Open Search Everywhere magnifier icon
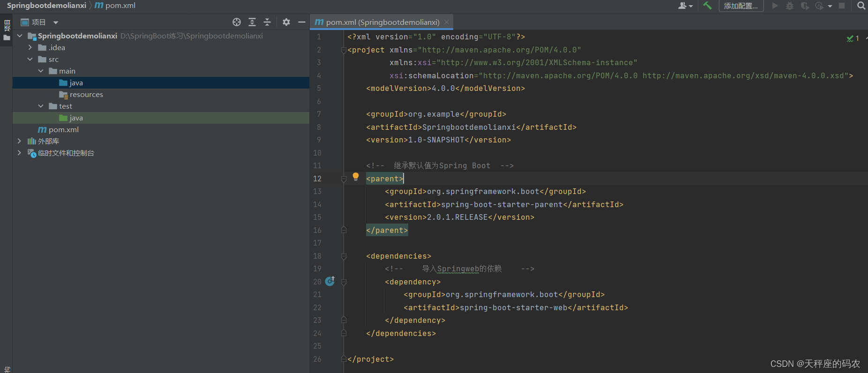Viewport: 868px width, 373px height. tap(861, 6)
